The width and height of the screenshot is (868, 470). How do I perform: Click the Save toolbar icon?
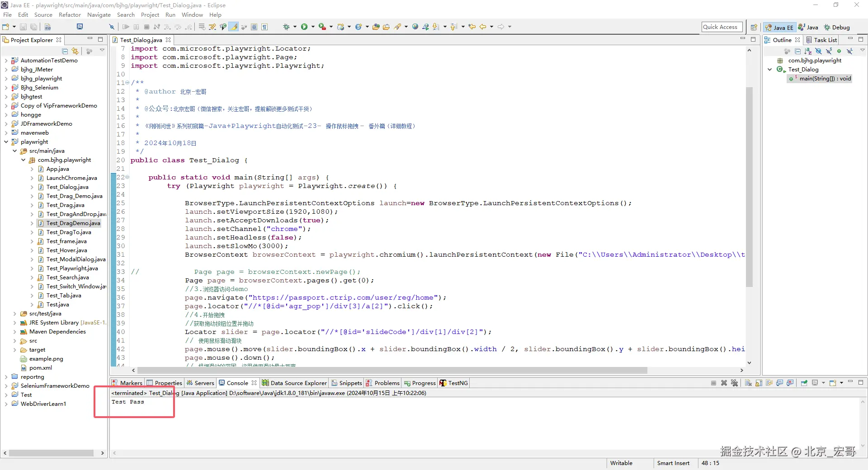23,27
